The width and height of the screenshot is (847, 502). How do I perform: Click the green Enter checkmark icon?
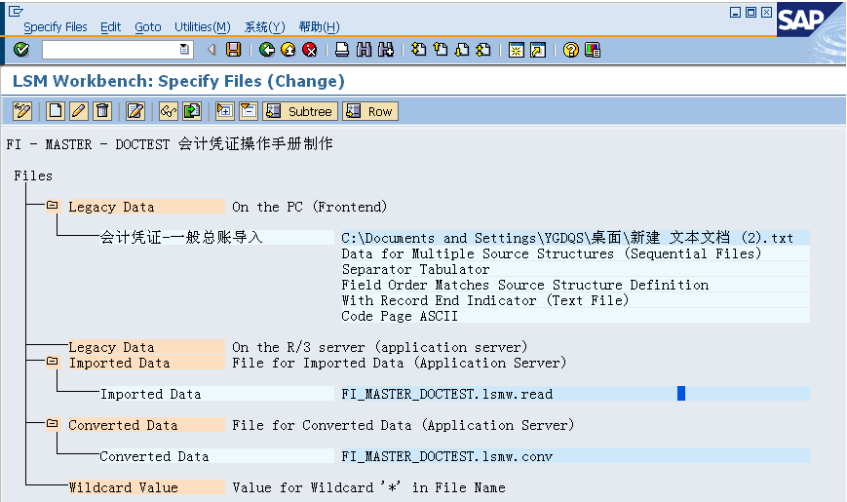click(x=21, y=50)
